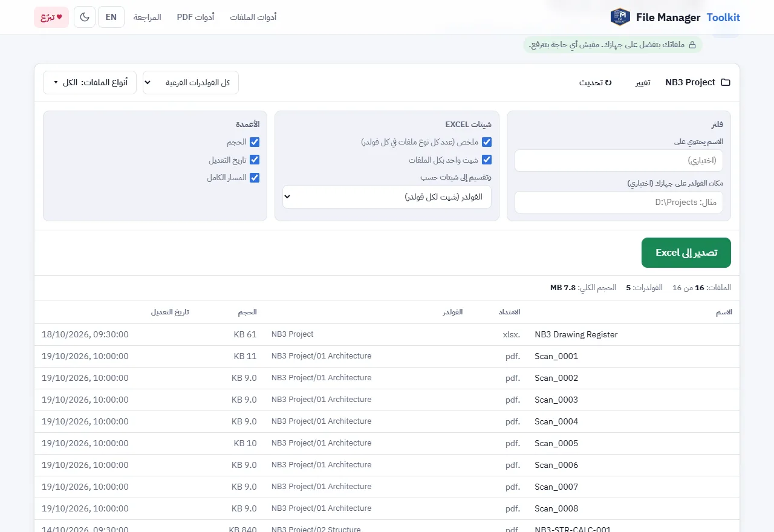Open the المراجعة menu item

[148, 17]
